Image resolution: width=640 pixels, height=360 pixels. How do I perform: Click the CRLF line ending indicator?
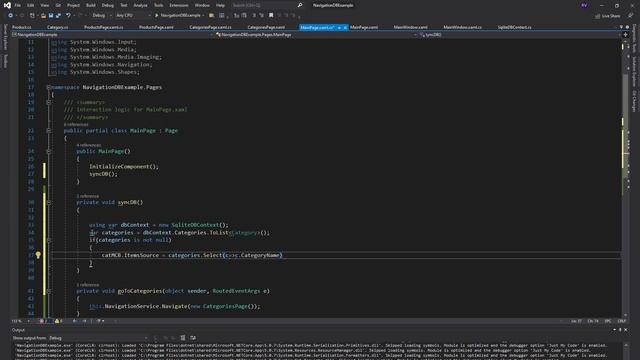point(622,321)
